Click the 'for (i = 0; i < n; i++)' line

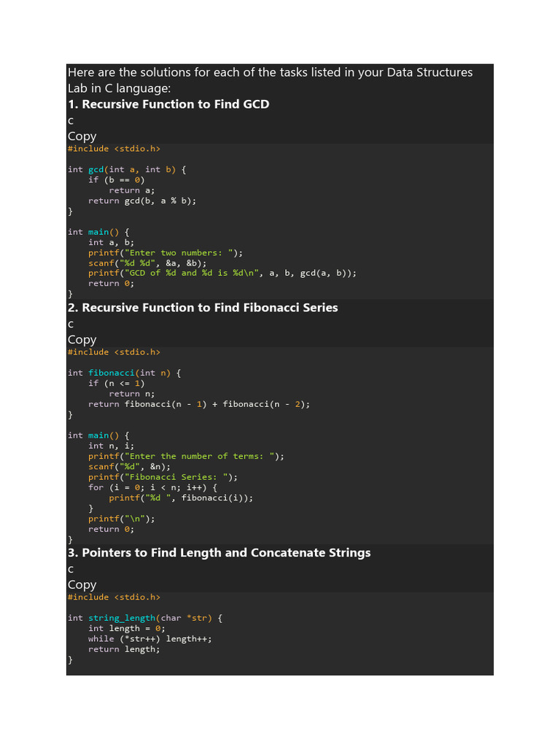(152, 487)
